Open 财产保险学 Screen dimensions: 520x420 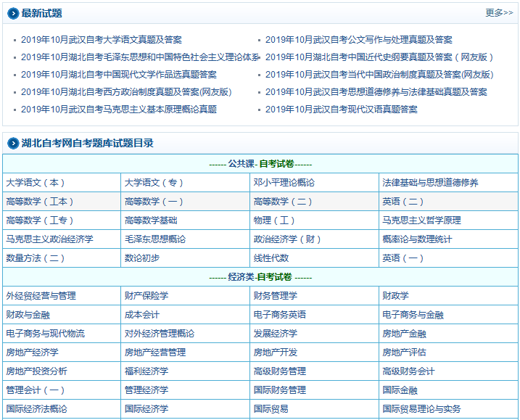(146, 295)
